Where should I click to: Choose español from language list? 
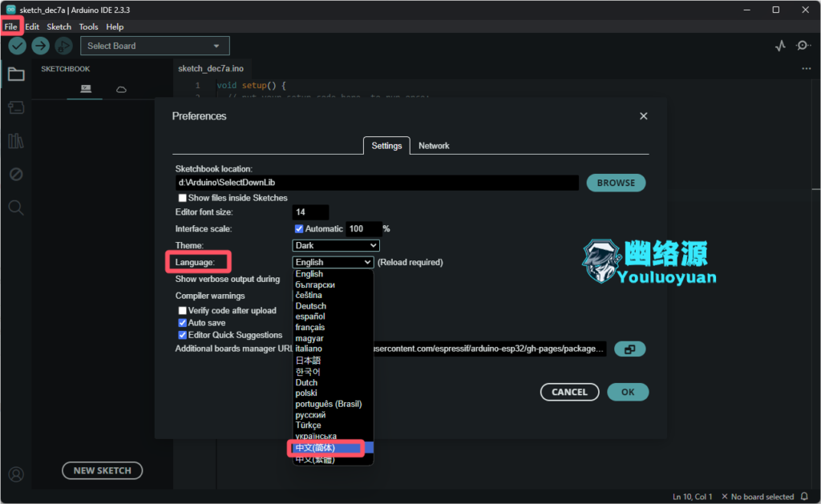tap(333, 317)
